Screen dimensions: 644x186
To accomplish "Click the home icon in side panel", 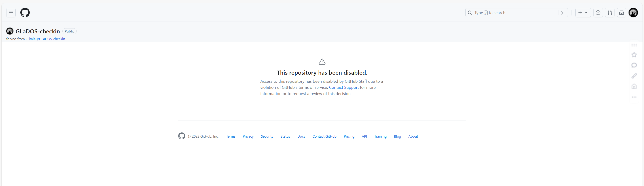I will [x=634, y=87].
